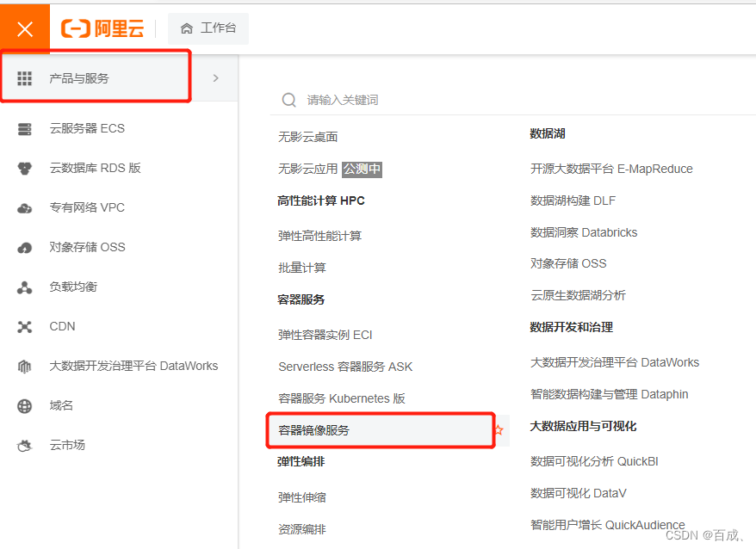Image resolution: width=756 pixels, height=549 pixels.
Task: Open DataWorks link under 数据开发和治理
Action: click(615, 362)
